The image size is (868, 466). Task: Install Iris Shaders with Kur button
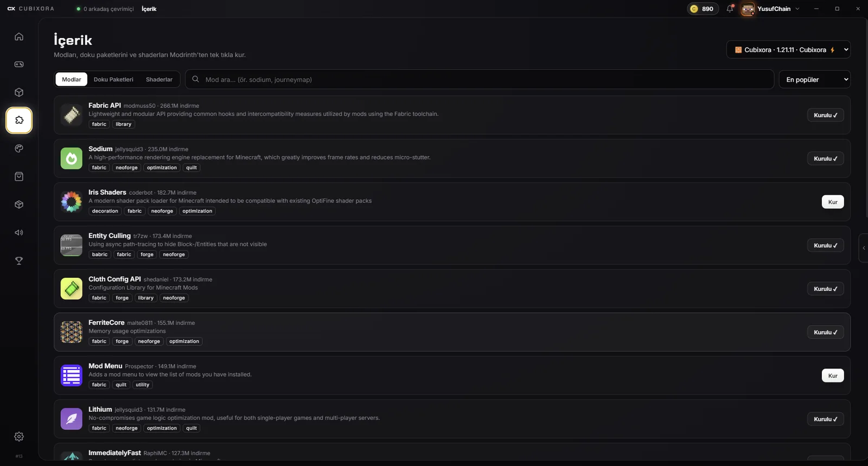click(x=833, y=202)
